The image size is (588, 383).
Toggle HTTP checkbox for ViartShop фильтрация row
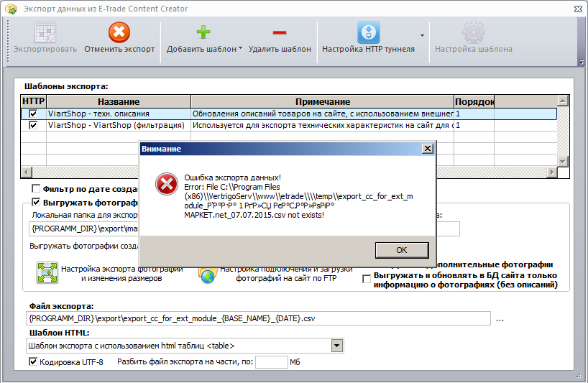coord(33,125)
